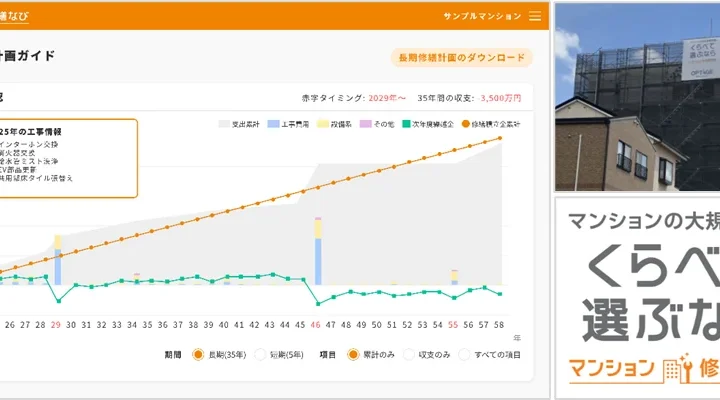Click the red year 29 axis label
The height and width of the screenshot is (400, 720).
(56, 325)
